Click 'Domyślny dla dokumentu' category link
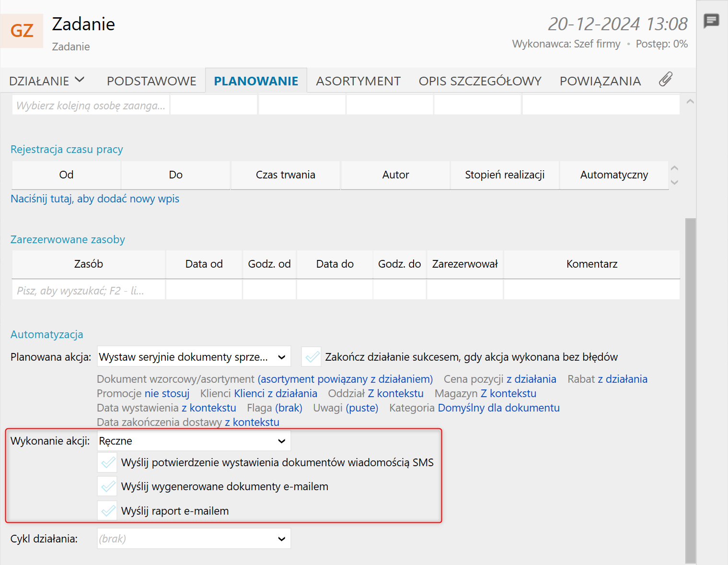This screenshot has width=728, height=565. tap(498, 408)
